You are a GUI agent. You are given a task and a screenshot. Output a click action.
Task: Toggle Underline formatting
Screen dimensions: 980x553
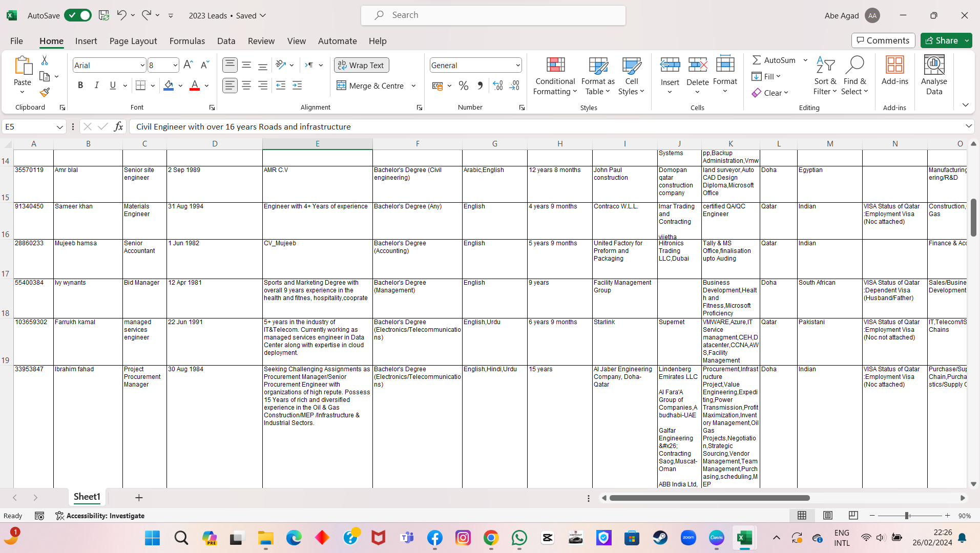pyautogui.click(x=113, y=86)
